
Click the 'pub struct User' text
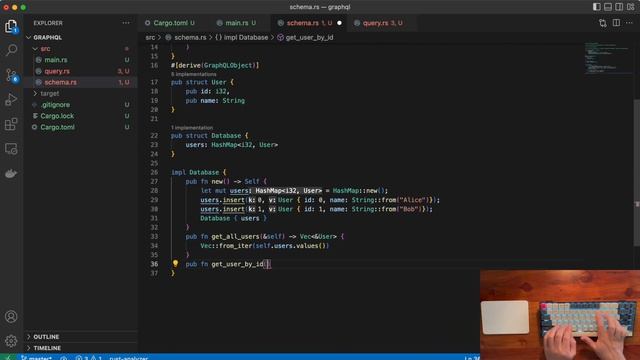[198, 82]
